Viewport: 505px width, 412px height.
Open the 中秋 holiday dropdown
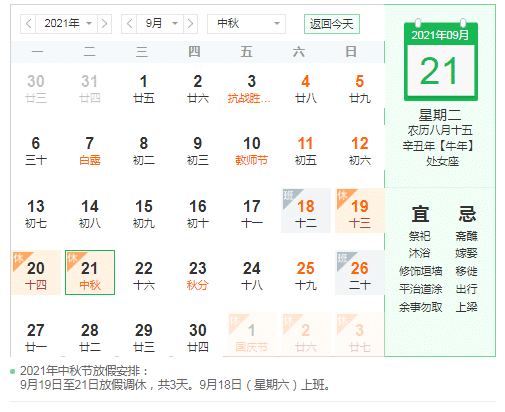(x=246, y=24)
